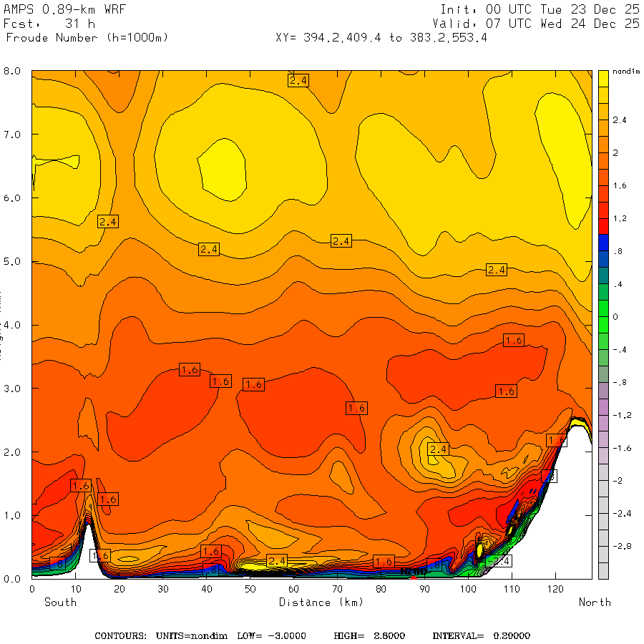Select the y-axis height label "3.0"
This screenshot has height=644, width=644.
(12, 389)
